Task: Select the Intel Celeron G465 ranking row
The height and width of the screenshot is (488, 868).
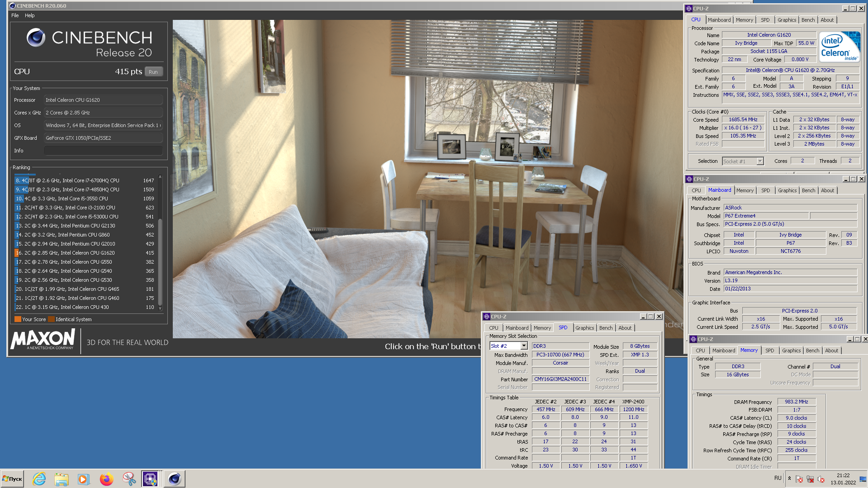Action: coord(85,289)
